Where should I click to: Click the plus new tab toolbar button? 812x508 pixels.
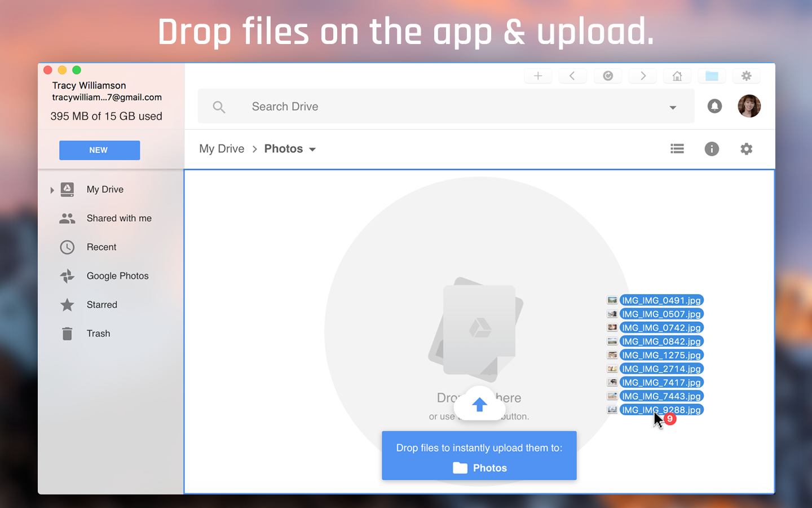(x=538, y=76)
